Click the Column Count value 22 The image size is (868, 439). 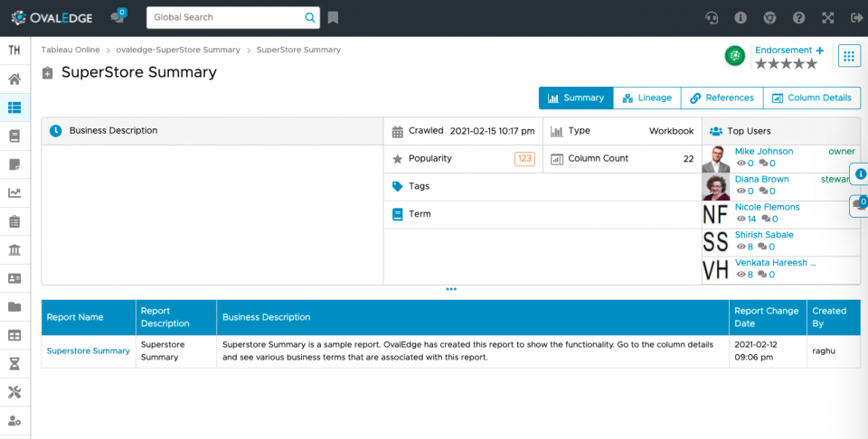coord(688,159)
